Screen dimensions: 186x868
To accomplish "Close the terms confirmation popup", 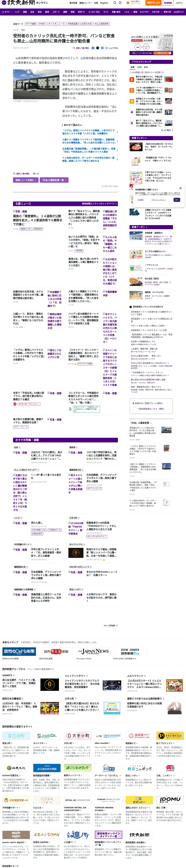I will click(x=180, y=188).
